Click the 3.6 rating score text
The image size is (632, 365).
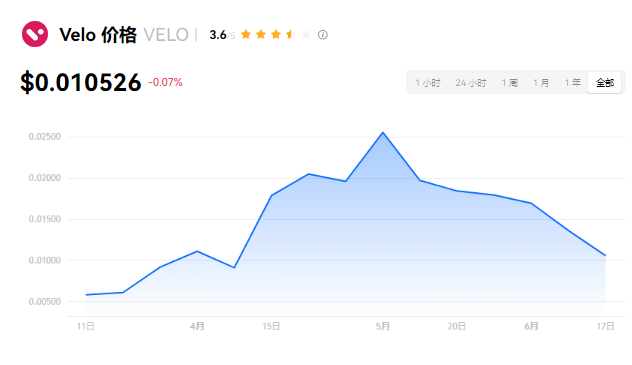tap(218, 35)
